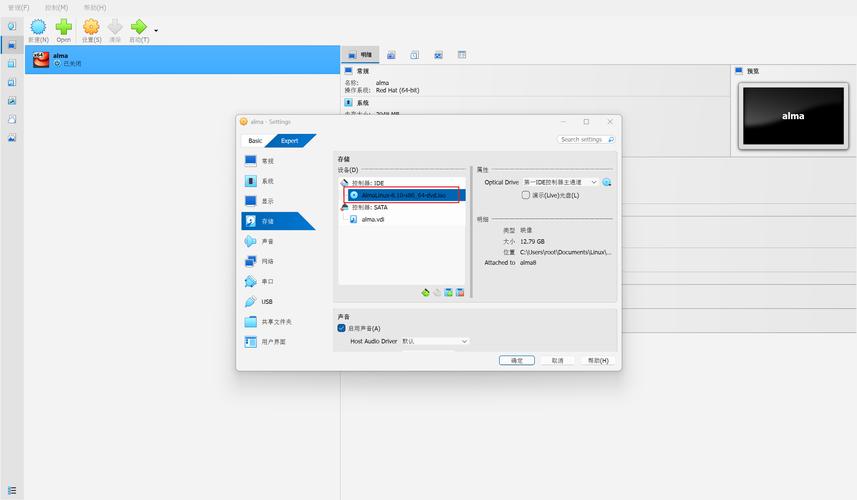Click the green Open toolbar icon
The height and width of the screenshot is (500, 857).
pos(64,28)
